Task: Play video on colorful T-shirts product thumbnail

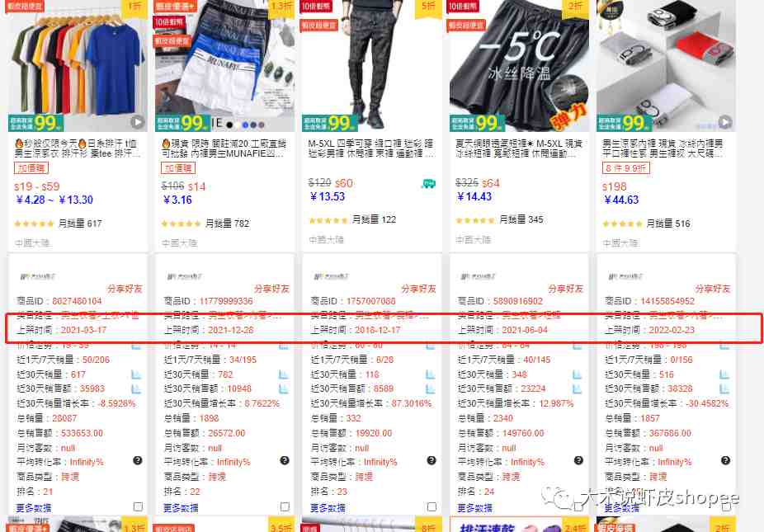Action: 138,122
